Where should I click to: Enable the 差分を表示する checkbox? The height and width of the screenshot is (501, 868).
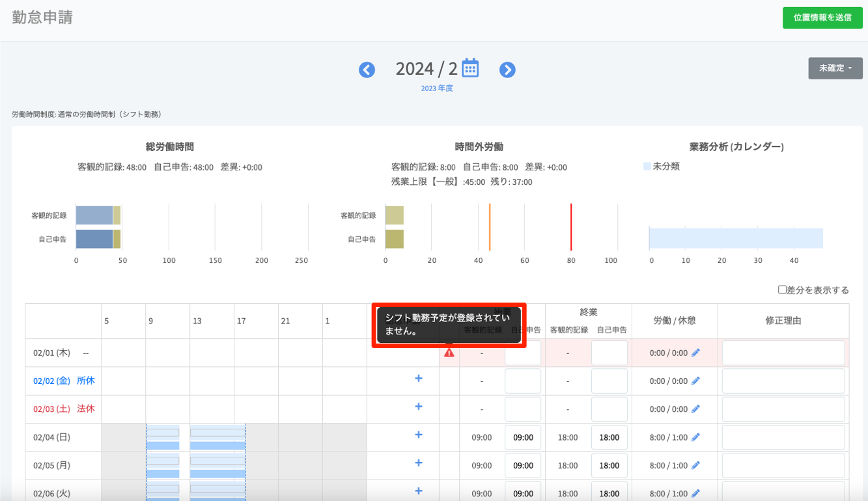tap(782, 290)
